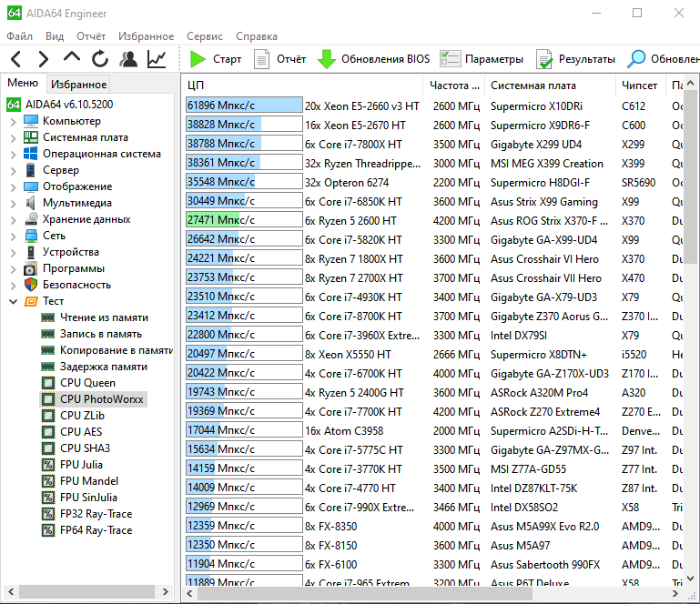Open the Параметры checklist icon
Image resolution: width=700 pixels, height=604 pixels.
(x=450, y=59)
